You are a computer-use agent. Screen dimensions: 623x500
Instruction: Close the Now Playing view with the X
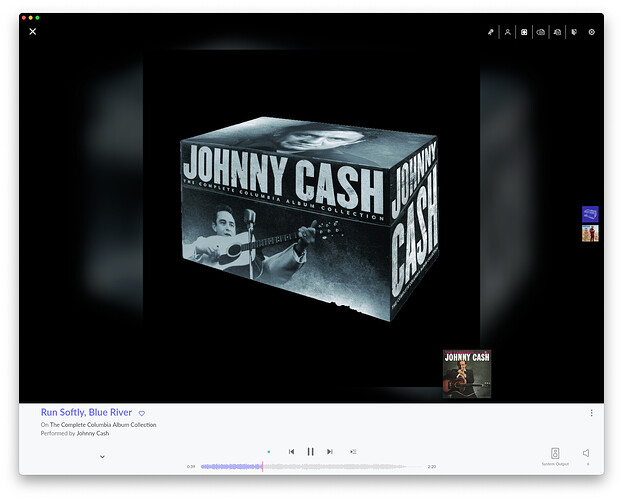click(x=33, y=31)
